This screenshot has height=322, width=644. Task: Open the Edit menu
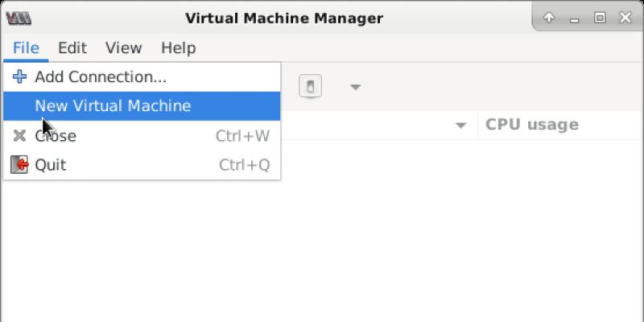pos(72,48)
